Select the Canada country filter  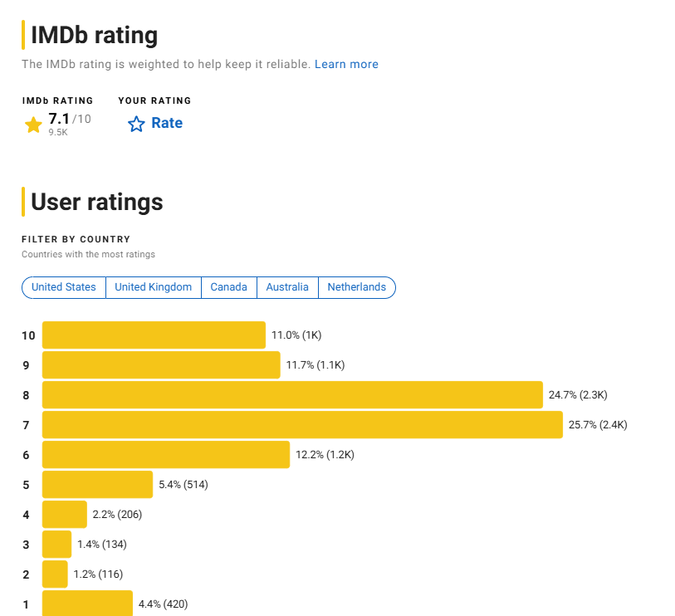click(x=228, y=287)
